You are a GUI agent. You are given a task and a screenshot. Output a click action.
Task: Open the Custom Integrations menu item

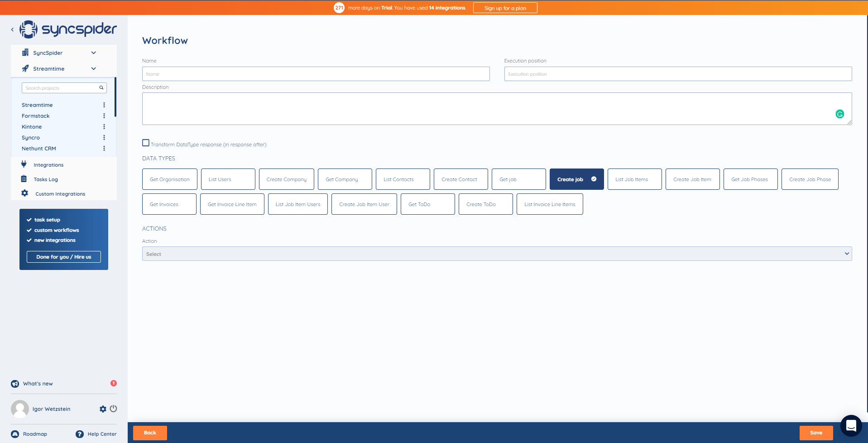(x=60, y=194)
